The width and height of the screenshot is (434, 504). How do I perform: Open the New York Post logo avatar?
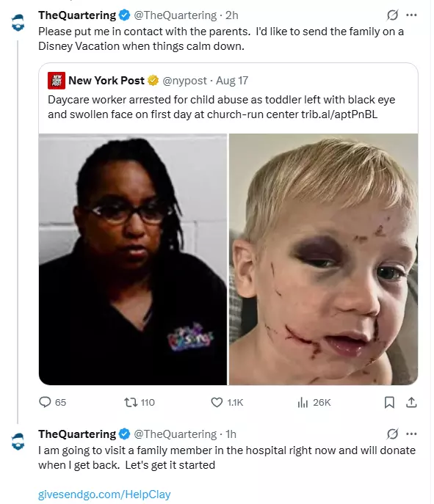tap(57, 81)
